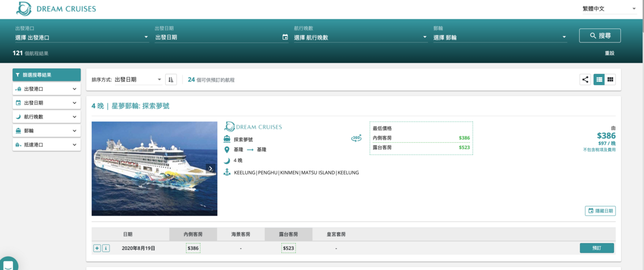The height and width of the screenshot is (270, 644).
Task: Click the anchor icon beside the itinerary
Action: click(x=226, y=173)
